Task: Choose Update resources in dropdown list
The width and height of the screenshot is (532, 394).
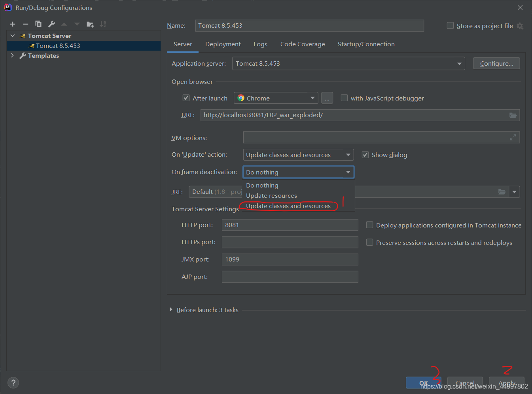Action: tap(299, 195)
